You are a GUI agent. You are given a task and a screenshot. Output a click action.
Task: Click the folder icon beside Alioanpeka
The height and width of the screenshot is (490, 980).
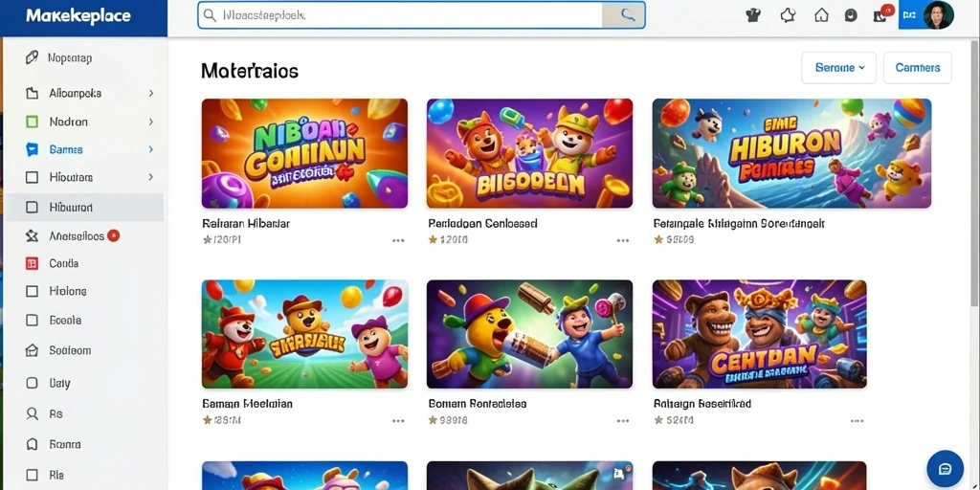tap(32, 93)
